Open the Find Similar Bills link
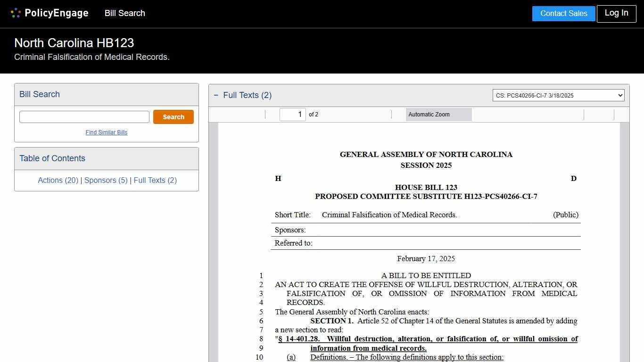Screen dimensions: 644x362 107,132
